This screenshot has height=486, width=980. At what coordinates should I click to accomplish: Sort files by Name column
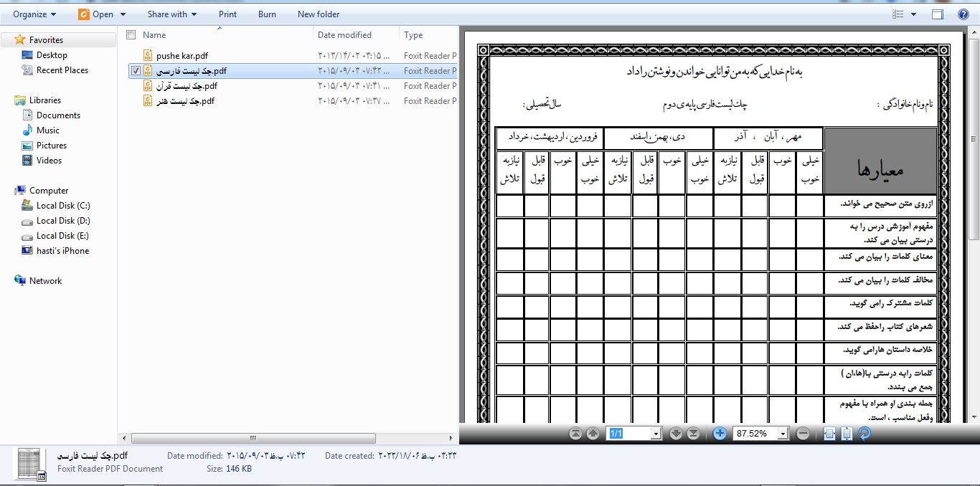pos(154,34)
